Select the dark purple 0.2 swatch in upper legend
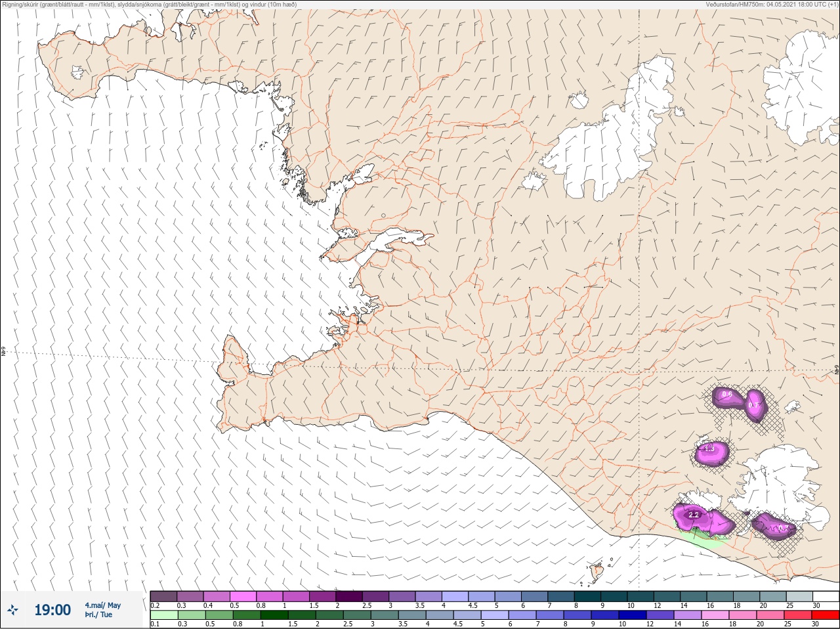Viewport: 840px width, 629px height. tap(163, 596)
